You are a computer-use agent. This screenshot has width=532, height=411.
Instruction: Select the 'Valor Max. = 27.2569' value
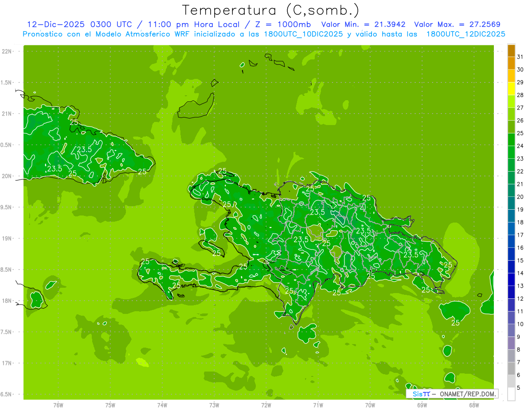tap(457, 24)
